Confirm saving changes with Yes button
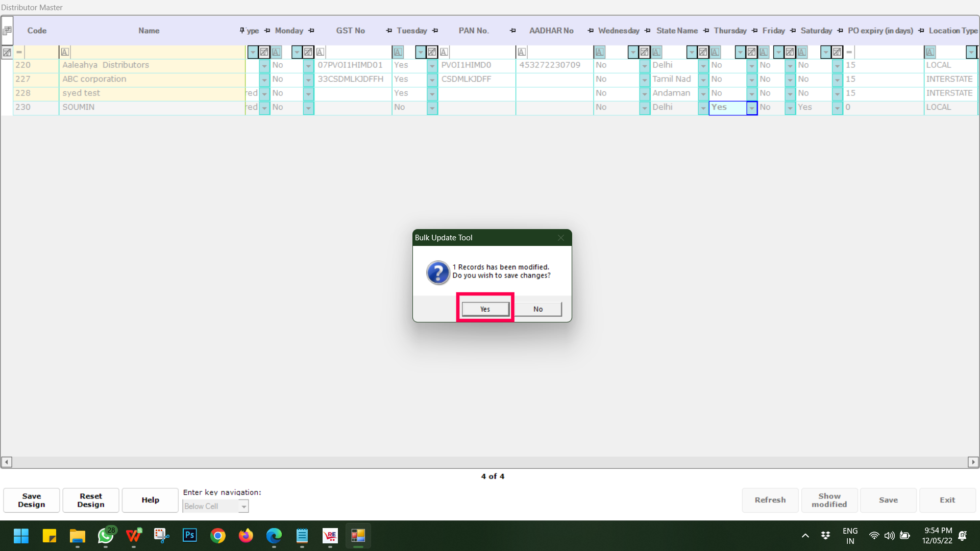This screenshot has width=980, height=551. pyautogui.click(x=485, y=309)
